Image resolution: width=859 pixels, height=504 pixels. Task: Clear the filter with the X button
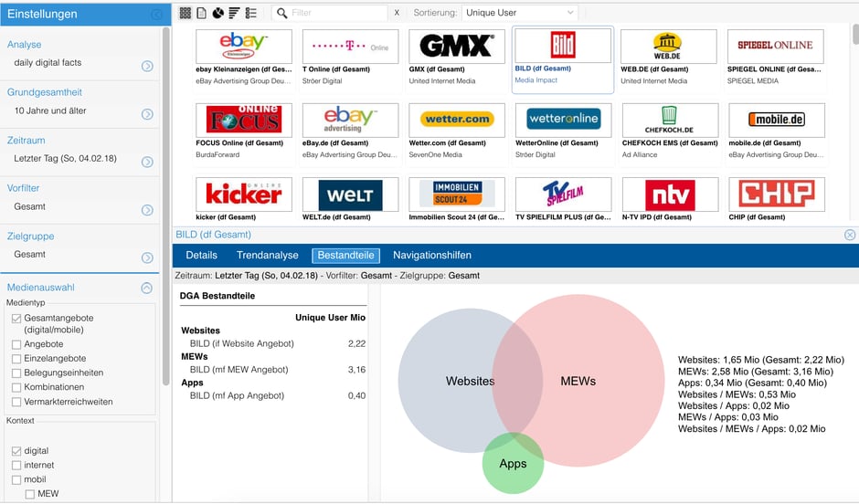click(397, 13)
